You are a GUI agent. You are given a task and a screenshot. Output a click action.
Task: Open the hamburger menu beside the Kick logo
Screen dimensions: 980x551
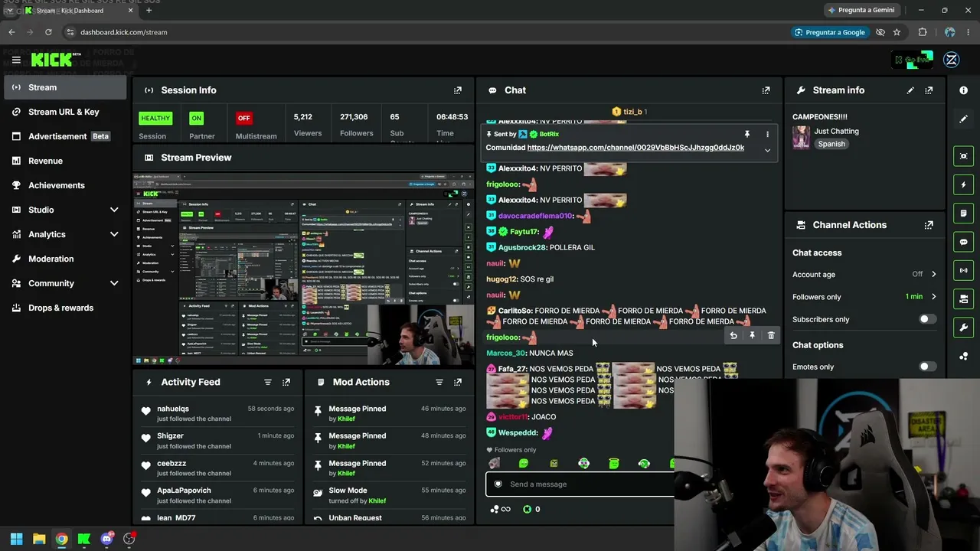(x=16, y=60)
